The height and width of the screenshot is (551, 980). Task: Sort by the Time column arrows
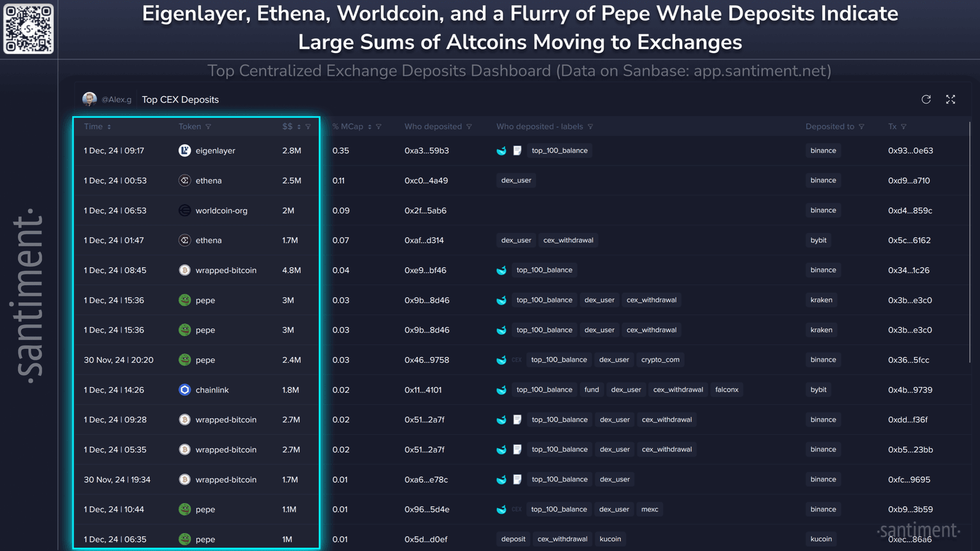click(x=109, y=127)
